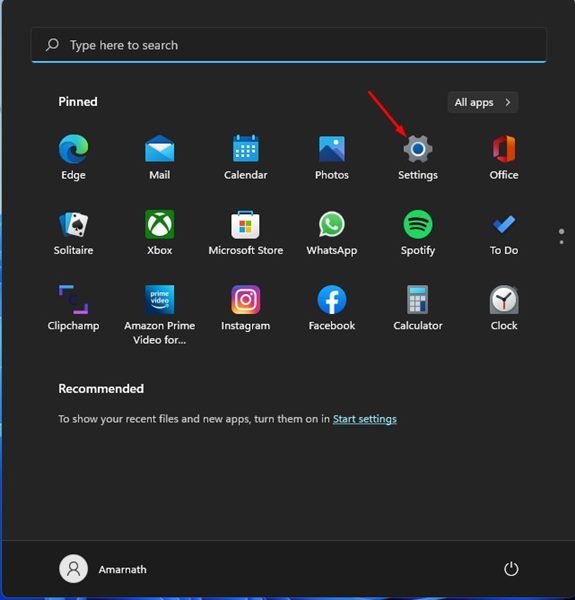Expand the All apps list

click(483, 102)
